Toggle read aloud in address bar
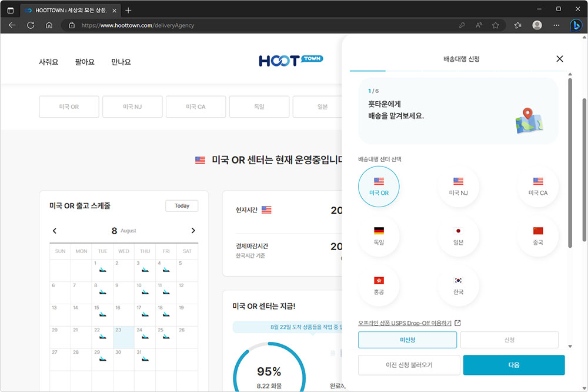 pyautogui.click(x=479, y=25)
